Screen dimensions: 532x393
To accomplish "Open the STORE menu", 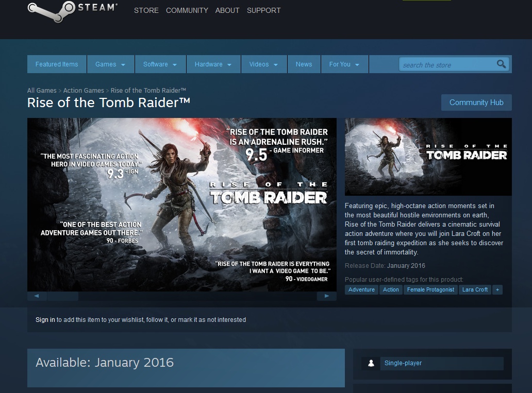I will point(146,10).
